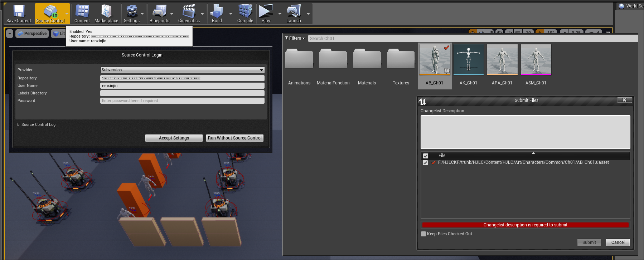Click the Blueprints toolbar icon
This screenshot has width=644, height=260.
[159, 14]
